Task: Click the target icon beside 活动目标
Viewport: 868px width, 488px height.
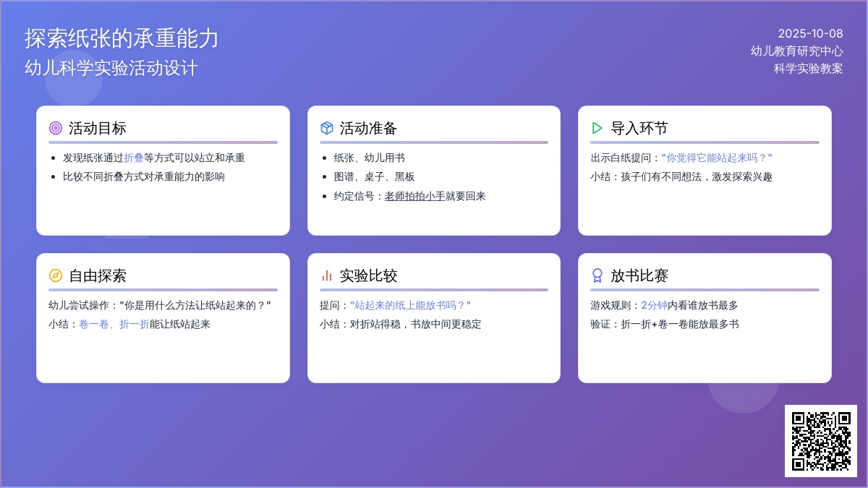Action: point(56,128)
